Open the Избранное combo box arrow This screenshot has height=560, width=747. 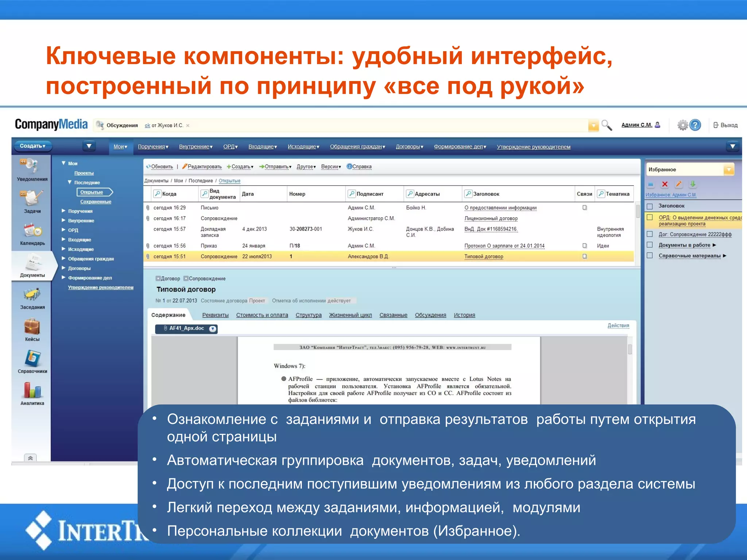tap(729, 170)
